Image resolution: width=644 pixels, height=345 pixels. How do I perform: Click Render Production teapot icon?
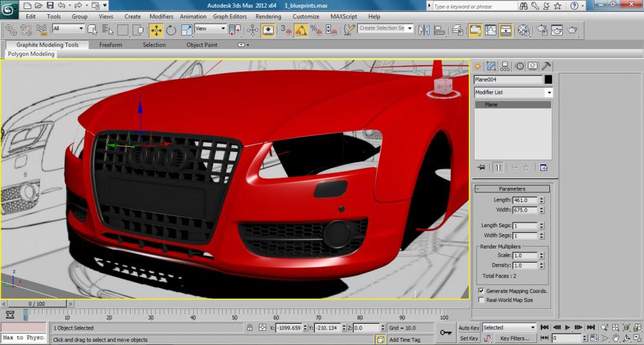coord(572,30)
